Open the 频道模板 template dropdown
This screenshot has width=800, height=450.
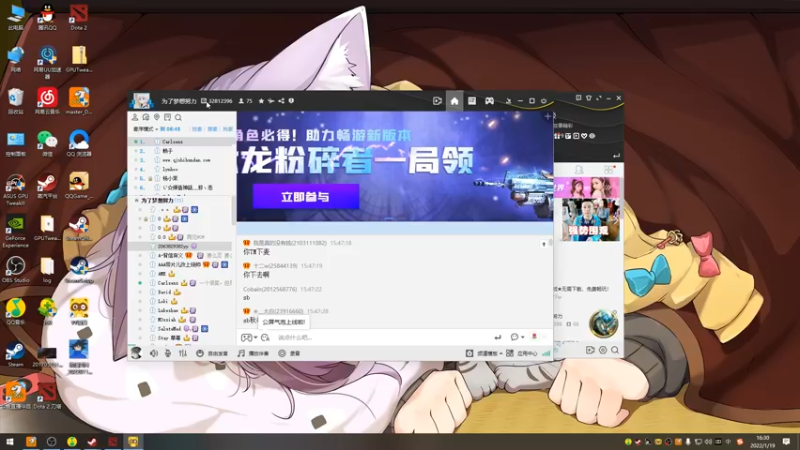[484, 353]
